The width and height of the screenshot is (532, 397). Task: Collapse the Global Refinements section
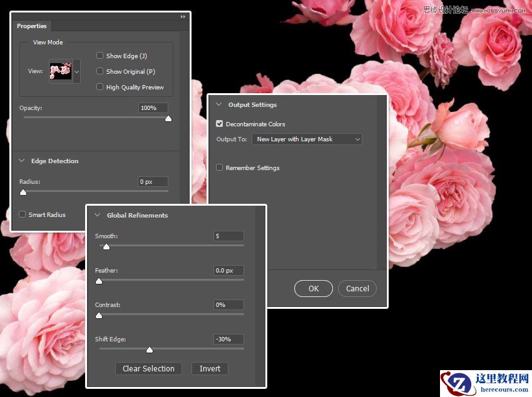[98, 215]
